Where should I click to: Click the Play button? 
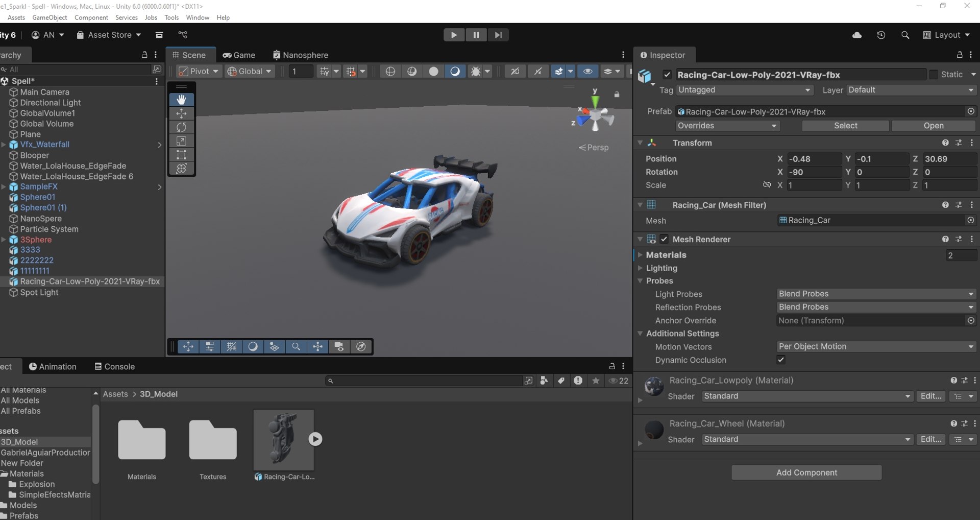454,35
